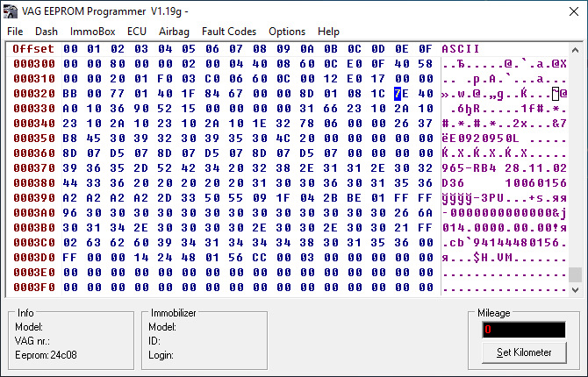
Task: Click the 0F column header
Action: point(426,49)
